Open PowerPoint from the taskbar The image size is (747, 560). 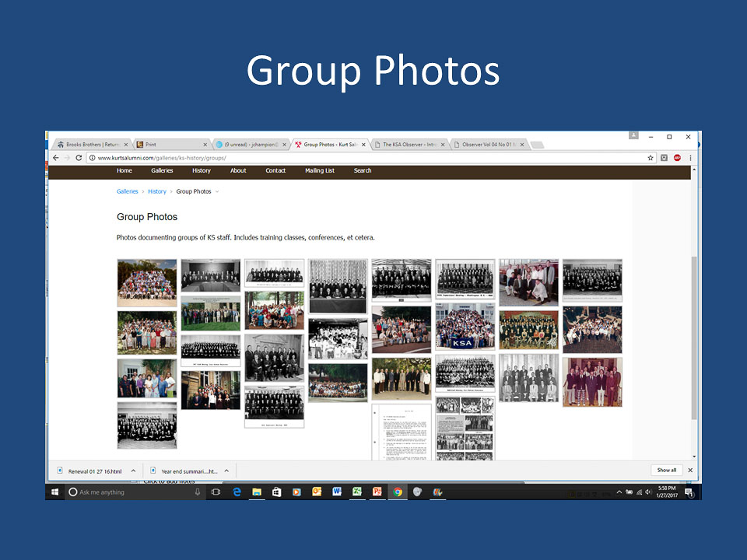pyautogui.click(x=377, y=492)
